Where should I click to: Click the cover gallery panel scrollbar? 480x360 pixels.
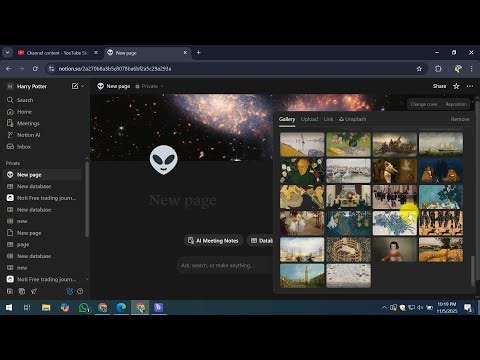coord(472,271)
